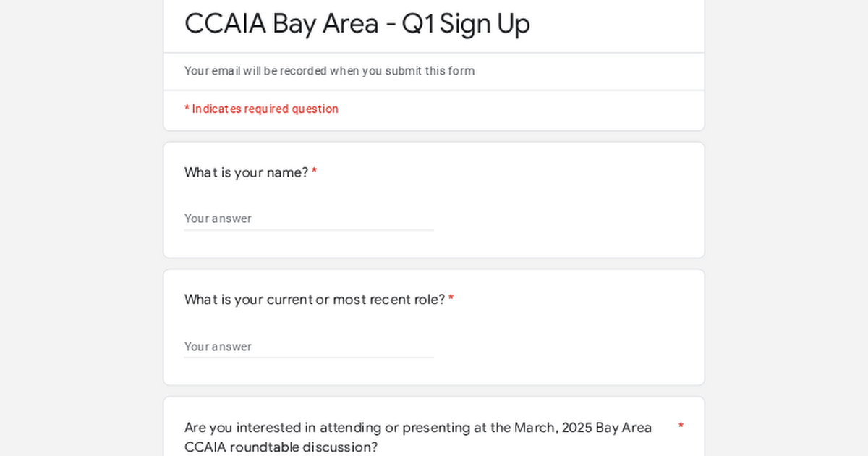Click the gap between the role and roundtable cards

coord(434,391)
